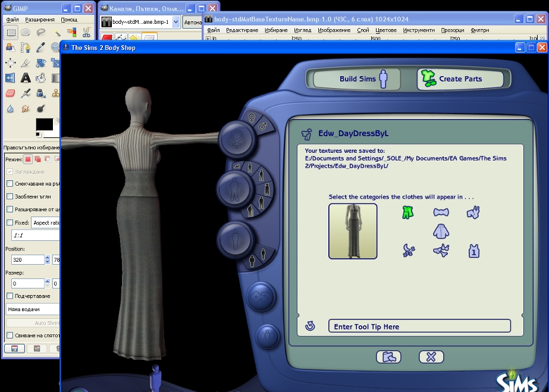Open the Aspect ratio dropdown

(46, 222)
